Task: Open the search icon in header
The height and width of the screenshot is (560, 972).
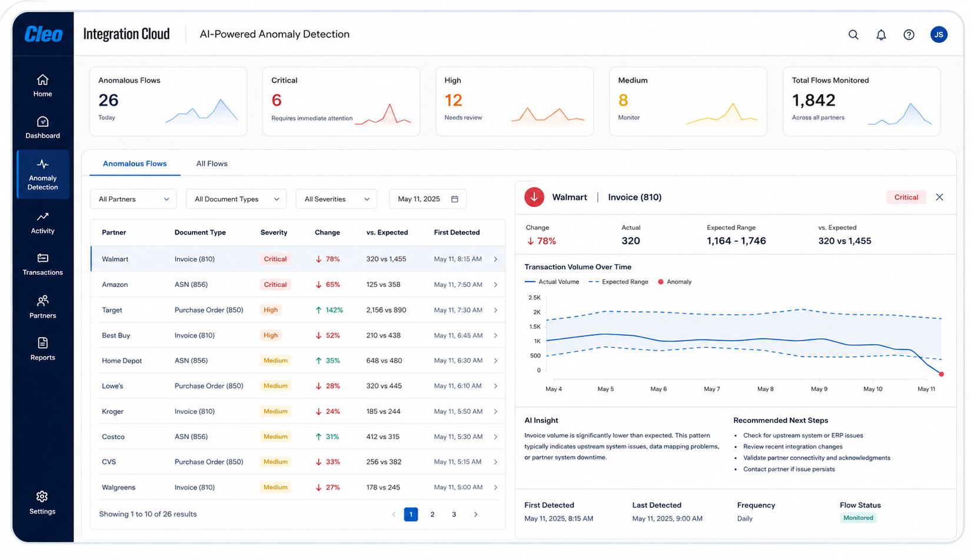Action: click(853, 35)
